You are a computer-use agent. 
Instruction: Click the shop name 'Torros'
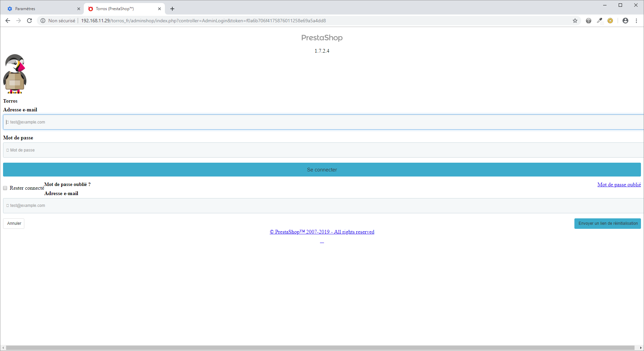10,101
